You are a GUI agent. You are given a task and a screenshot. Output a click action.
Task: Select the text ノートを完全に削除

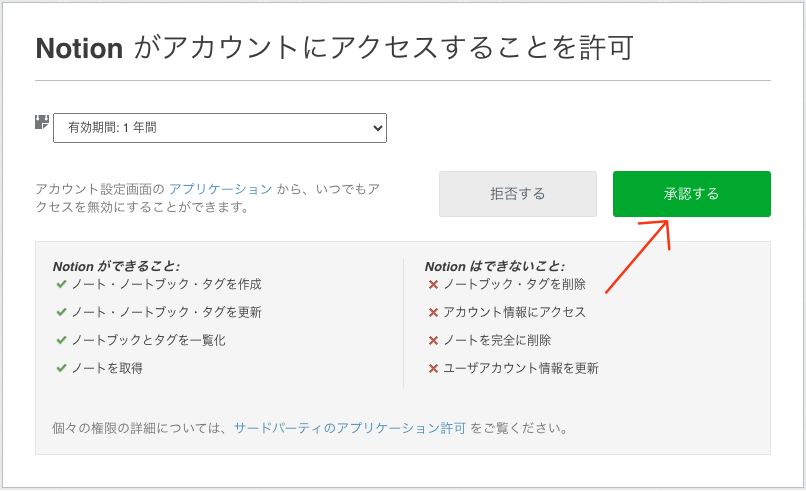click(497, 340)
